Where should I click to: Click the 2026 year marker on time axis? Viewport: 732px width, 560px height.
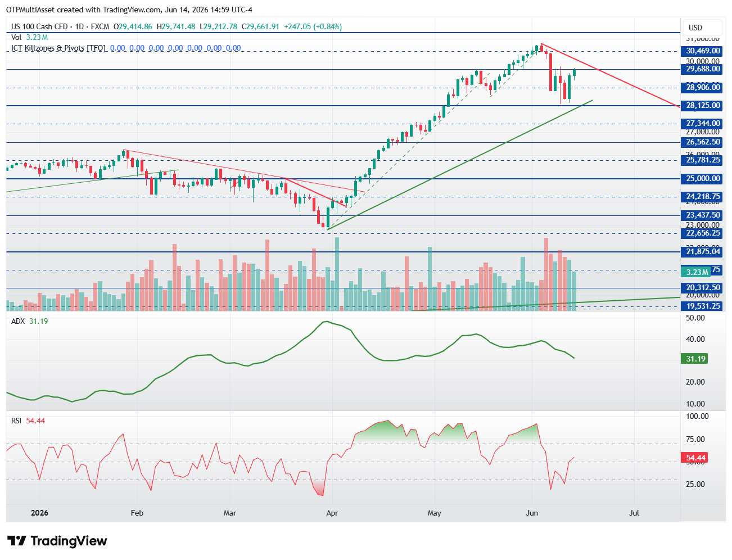39,513
